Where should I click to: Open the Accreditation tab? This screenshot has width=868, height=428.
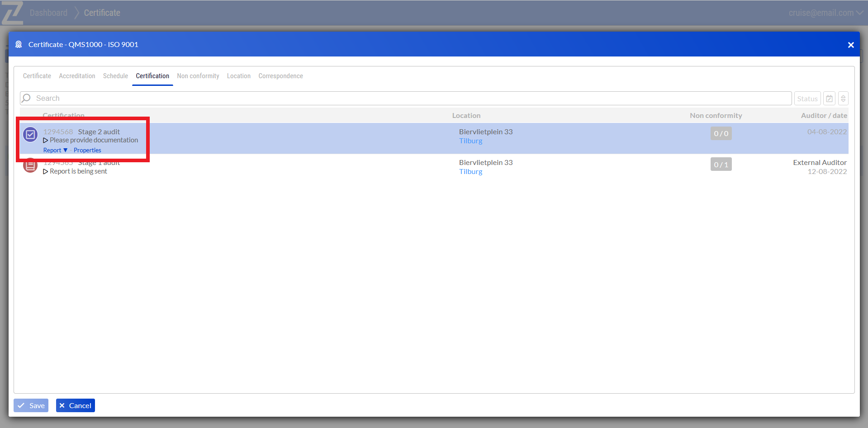click(77, 76)
